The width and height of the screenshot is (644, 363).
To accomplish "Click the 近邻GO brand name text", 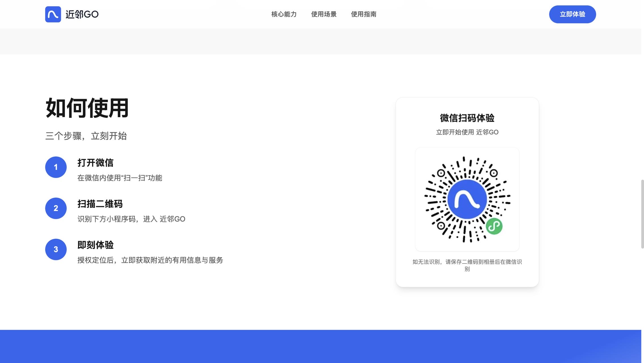I will (82, 14).
